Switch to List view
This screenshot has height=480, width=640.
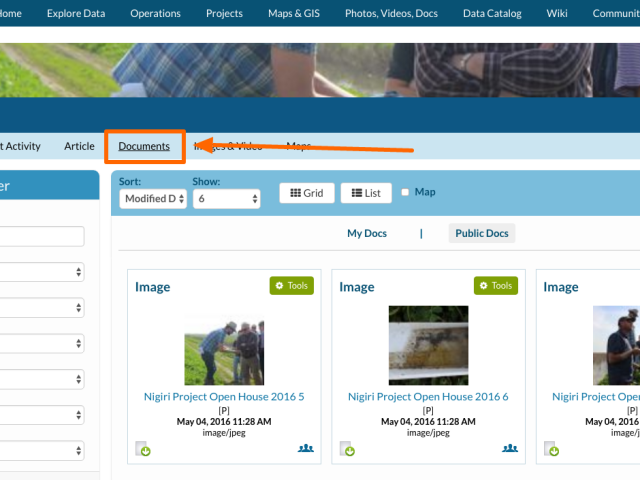tap(366, 193)
